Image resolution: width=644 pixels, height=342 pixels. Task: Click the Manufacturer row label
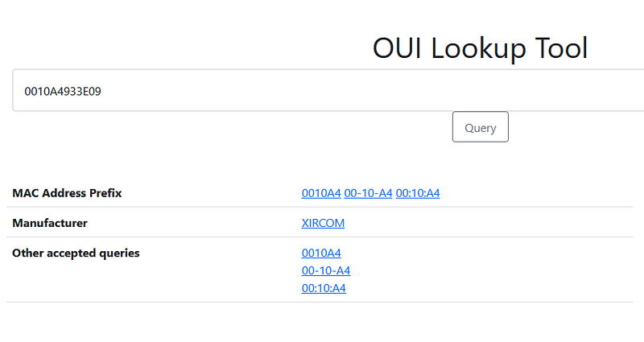coord(50,223)
